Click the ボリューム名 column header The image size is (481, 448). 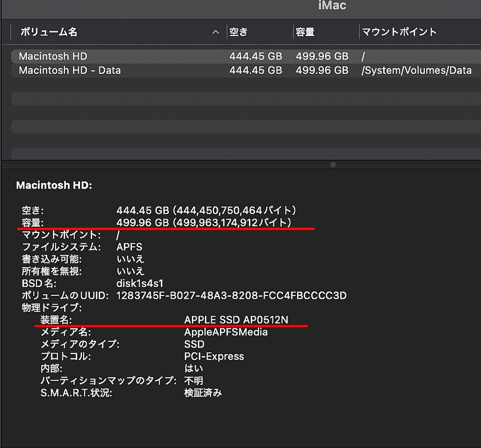(x=47, y=32)
